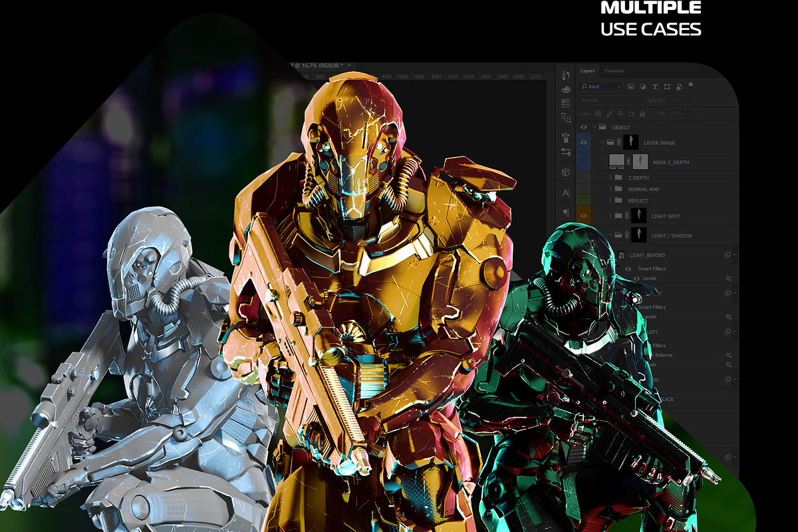798x532 pixels.
Task: Expand the LIGHT SPOT group
Action: tap(610, 215)
